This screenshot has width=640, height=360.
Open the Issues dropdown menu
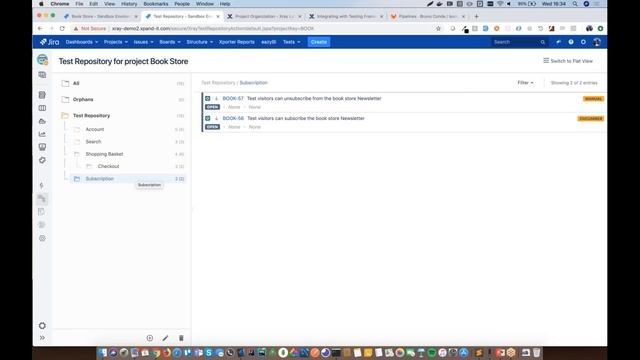pyautogui.click(x=143, y=42)
